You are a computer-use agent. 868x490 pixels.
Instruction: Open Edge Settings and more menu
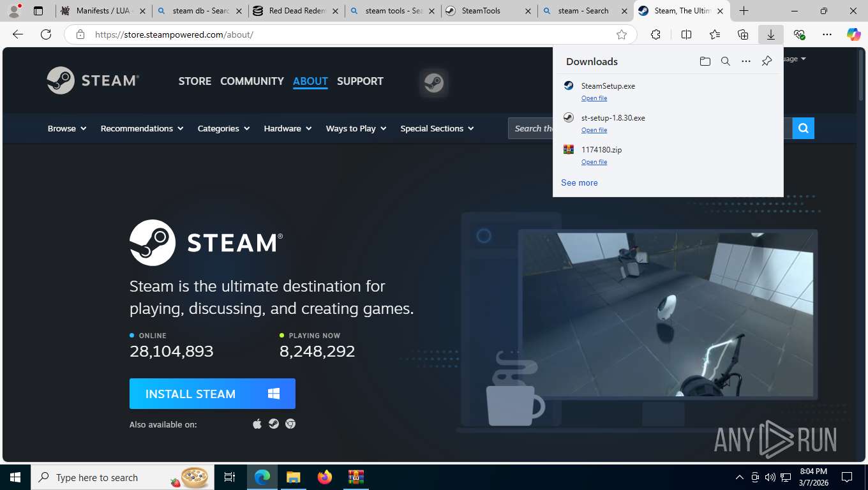(827, 34)
